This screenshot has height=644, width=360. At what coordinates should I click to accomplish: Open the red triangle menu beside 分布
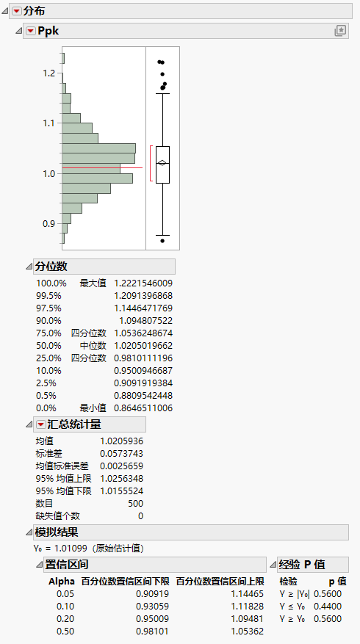(x=16, y=11)
